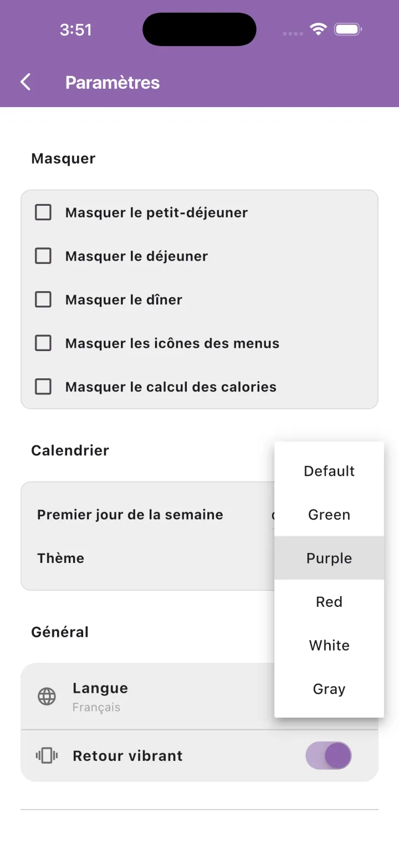This screenshot has height=868, width=399.
Task: Select the Green theme option
Action: click(x=329, y=515)
